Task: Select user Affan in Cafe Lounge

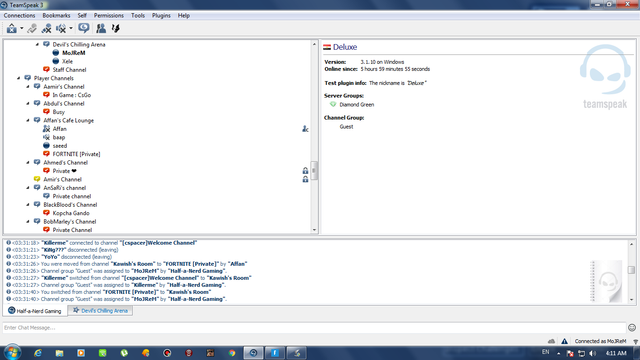Action: pos(60,129)
